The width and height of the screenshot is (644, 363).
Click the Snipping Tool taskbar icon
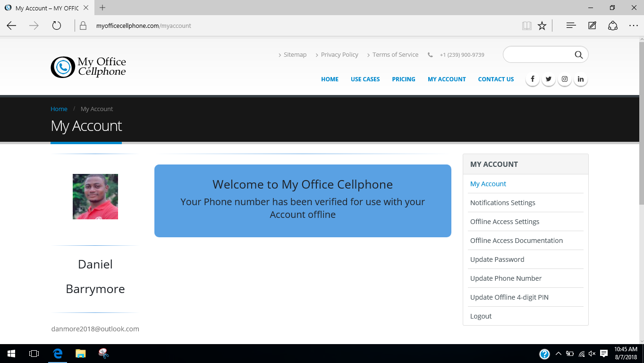pyautogui.click(x=104, y=354)
